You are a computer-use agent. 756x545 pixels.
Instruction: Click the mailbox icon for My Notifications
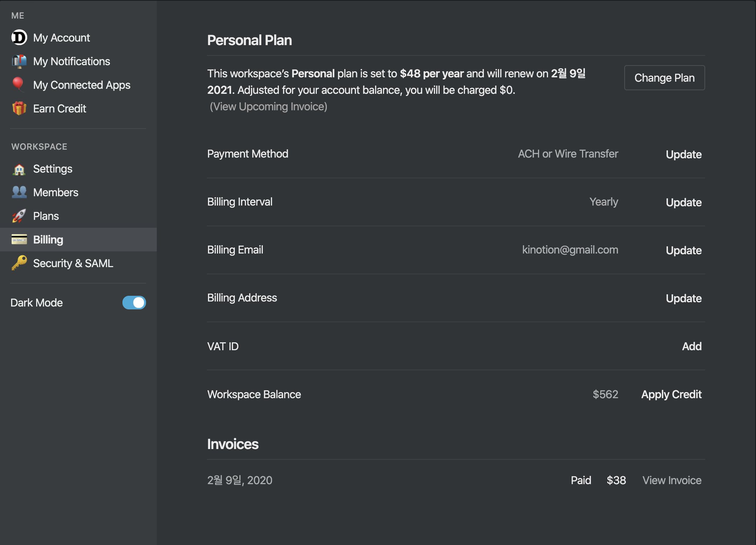pyautogui.click(x=19, y=61)
